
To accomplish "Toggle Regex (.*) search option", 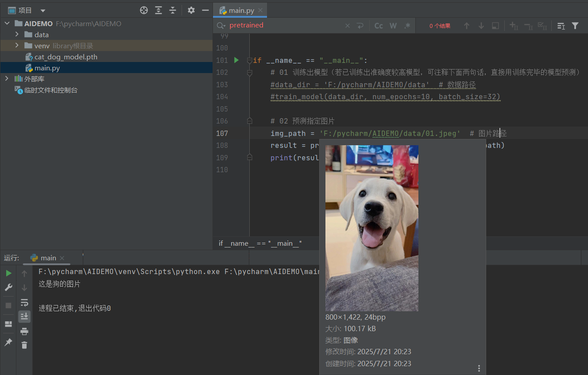I will [x=407, y=26].
